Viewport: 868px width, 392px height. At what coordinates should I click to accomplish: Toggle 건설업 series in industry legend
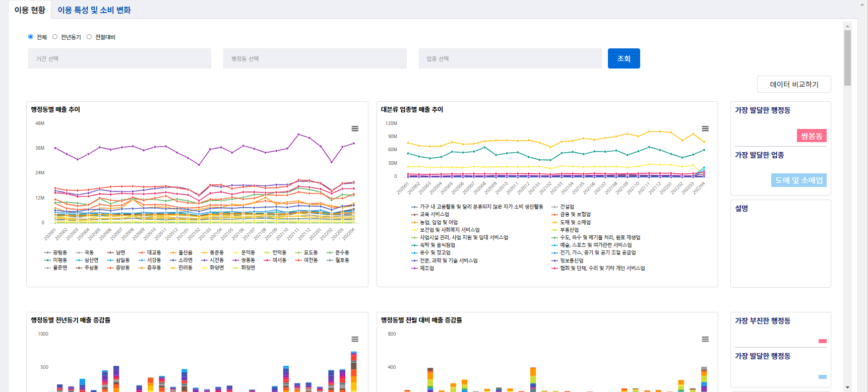coord(563,207)
